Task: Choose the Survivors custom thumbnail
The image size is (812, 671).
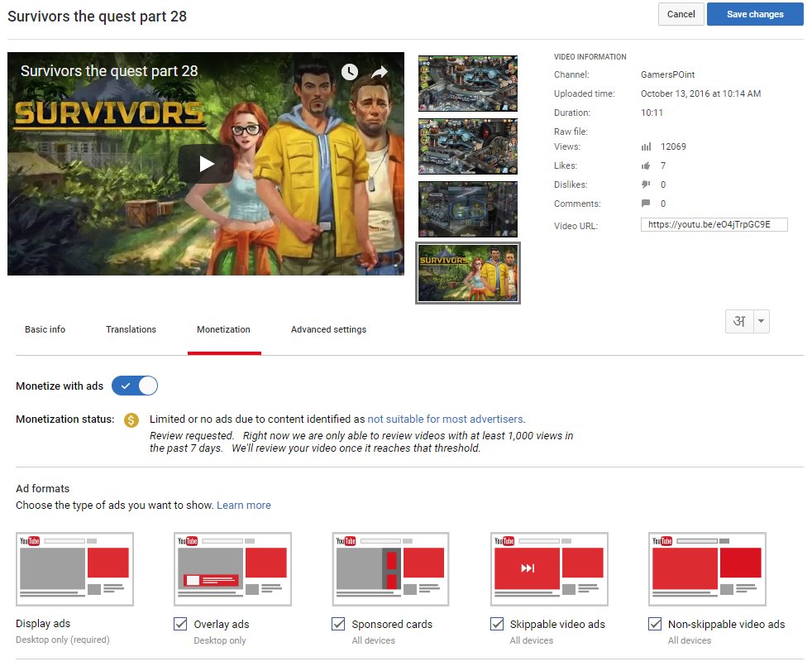Action: pyautogui.click(x=468, y=273)
